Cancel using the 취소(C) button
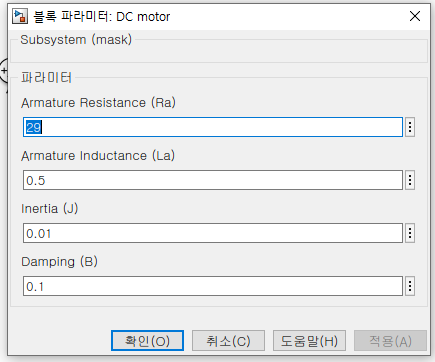 click(x=228, y=341)
